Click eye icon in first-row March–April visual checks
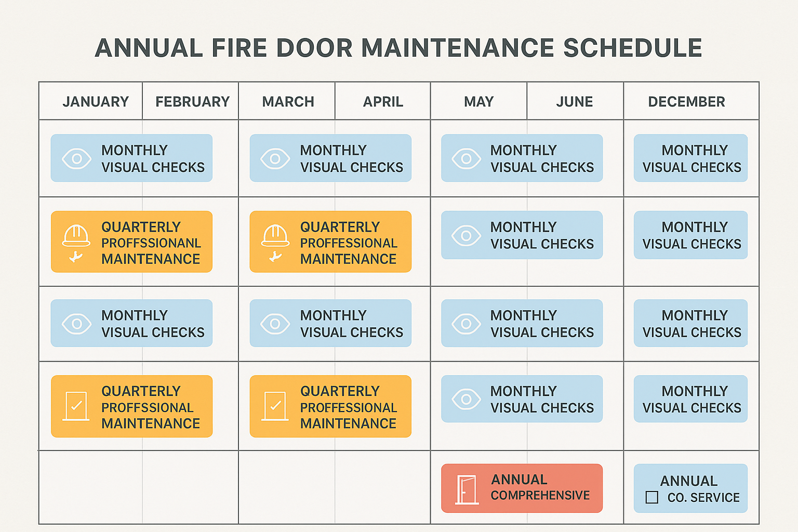Image resolution: width=798 pixels, height=532 pixels. [275, 158]
